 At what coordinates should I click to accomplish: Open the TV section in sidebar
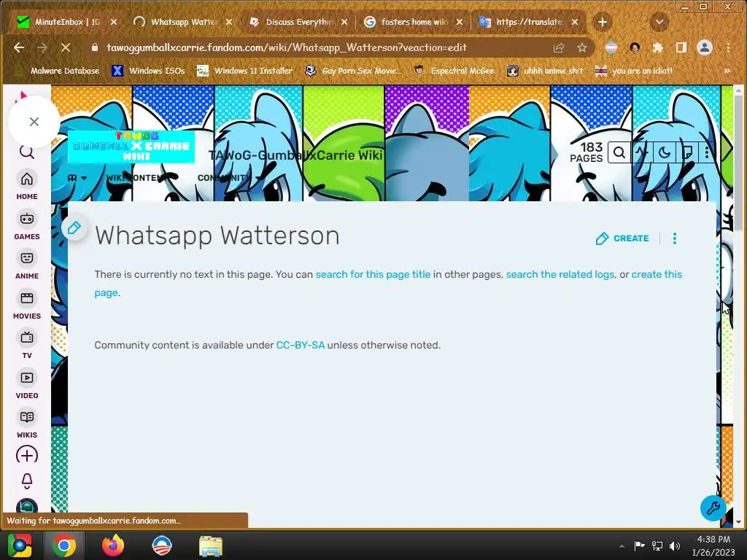[x=27, y=345]
